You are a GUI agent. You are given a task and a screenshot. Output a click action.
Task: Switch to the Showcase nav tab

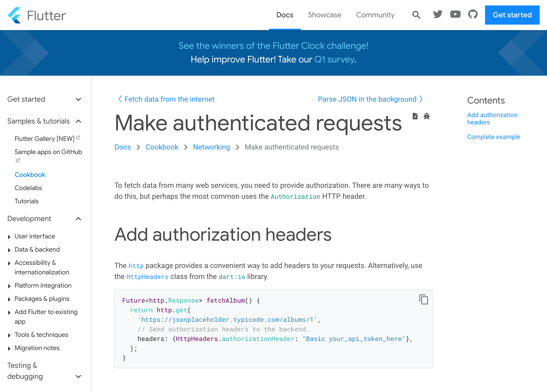coord(324,15)
